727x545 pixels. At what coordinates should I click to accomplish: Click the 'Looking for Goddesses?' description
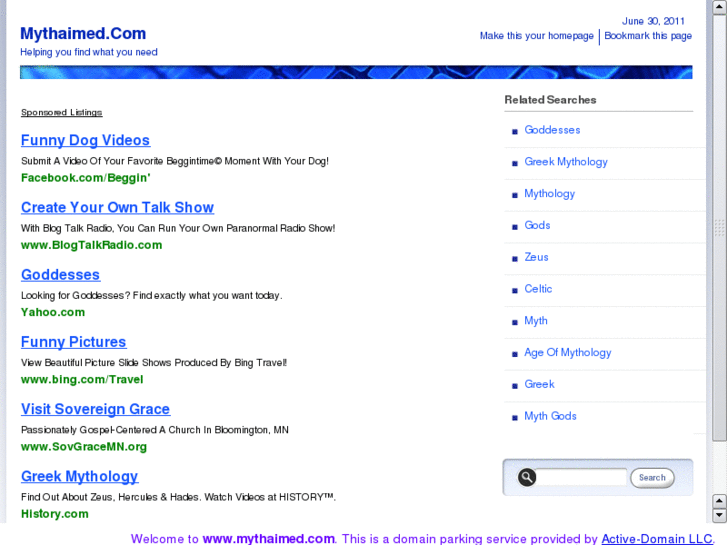(x=152, y=295)
